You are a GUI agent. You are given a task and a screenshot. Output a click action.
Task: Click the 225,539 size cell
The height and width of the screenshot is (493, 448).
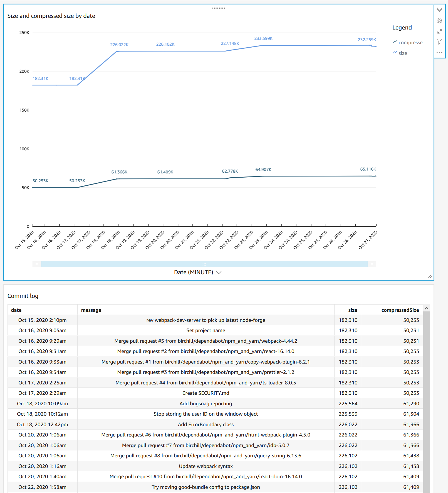[x=348, y=414]
